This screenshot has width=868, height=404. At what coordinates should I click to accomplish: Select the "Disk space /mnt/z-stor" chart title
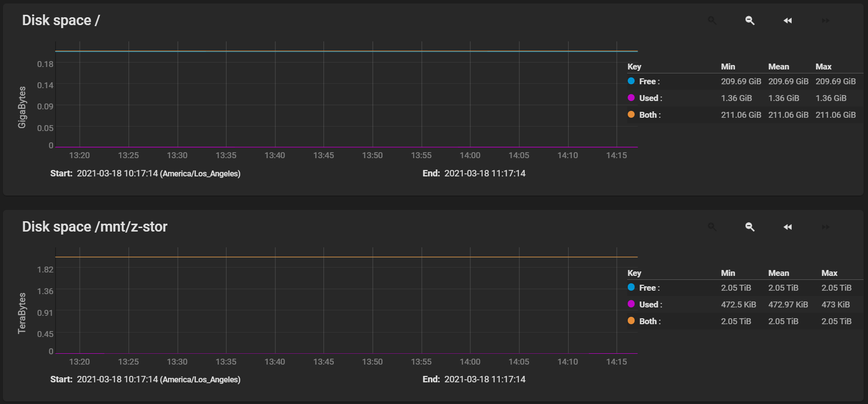tap(95, 227)
